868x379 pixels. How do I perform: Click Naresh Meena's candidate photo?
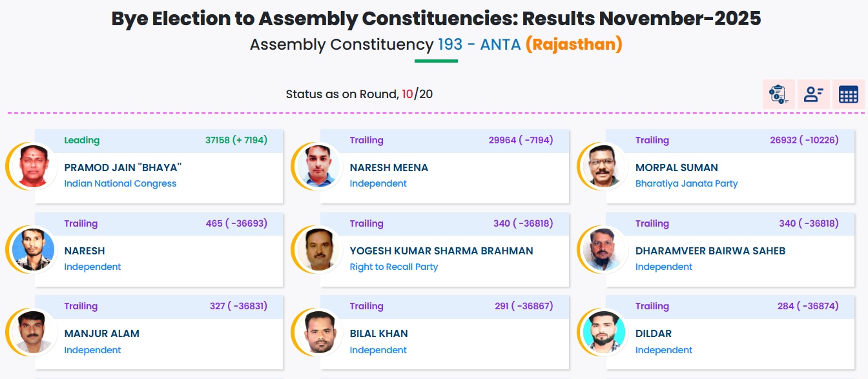point(319,166)
